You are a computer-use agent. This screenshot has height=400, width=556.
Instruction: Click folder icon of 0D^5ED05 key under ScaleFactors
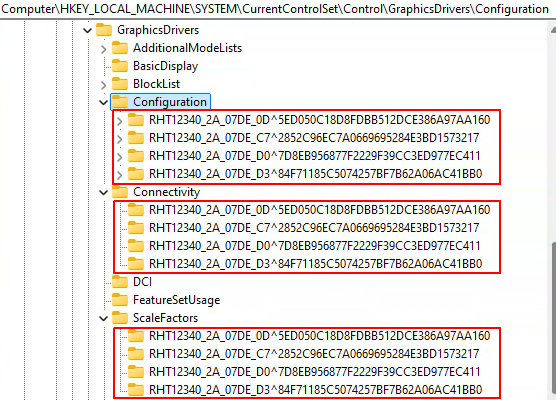point(136,335)
